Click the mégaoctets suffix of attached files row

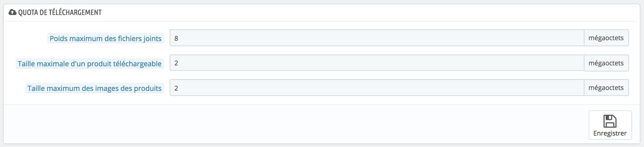tap(606, 38)
